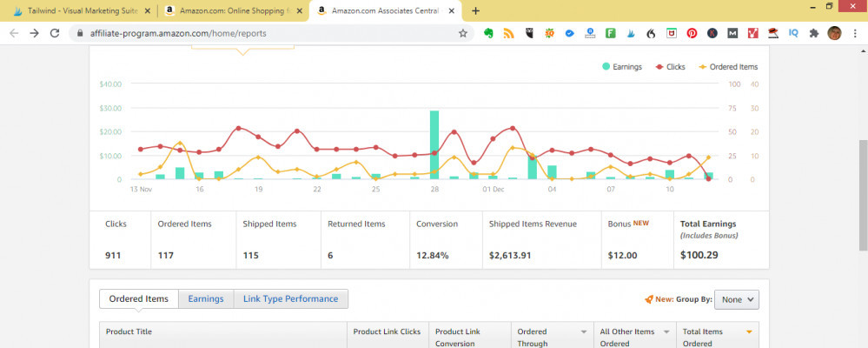
Task: Open the Chrome extensions puzzle icon
Action: point(813,33)
